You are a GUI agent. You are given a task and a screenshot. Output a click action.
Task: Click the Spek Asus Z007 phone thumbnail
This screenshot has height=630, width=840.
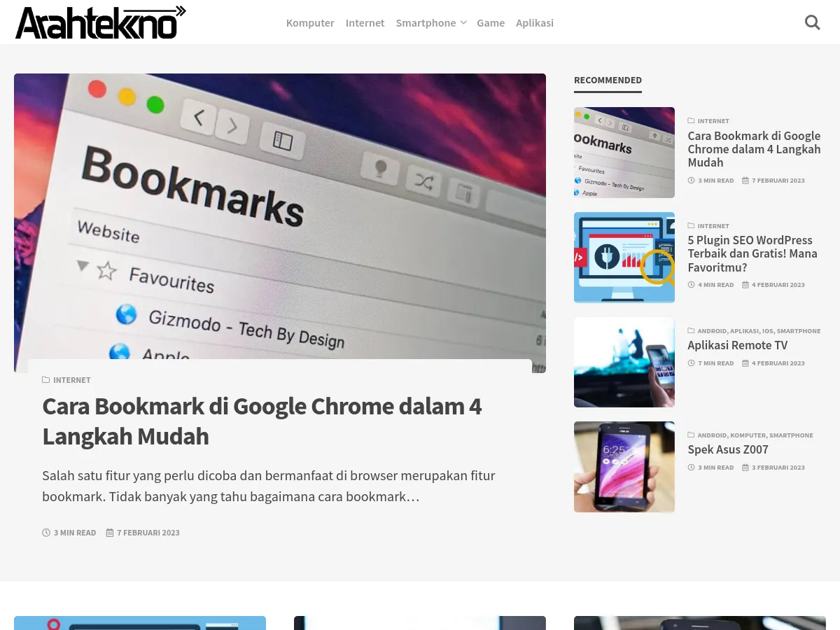pos(624,467)
